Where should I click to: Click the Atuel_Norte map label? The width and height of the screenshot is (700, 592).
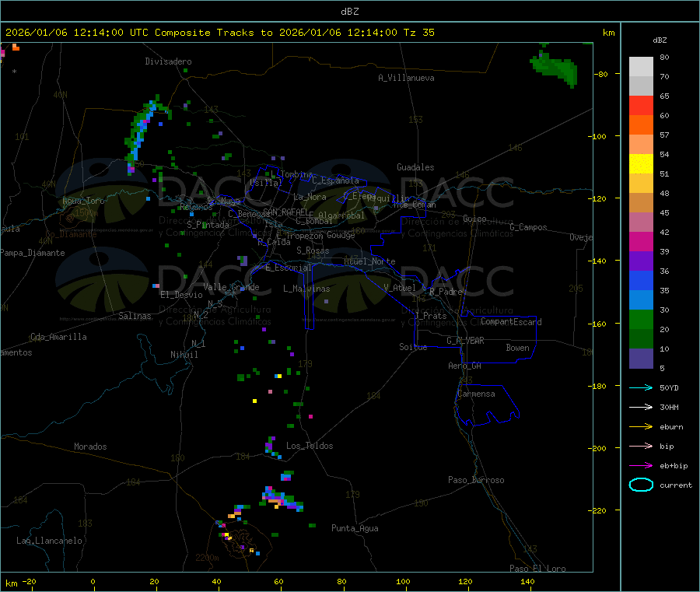(369, 261)
